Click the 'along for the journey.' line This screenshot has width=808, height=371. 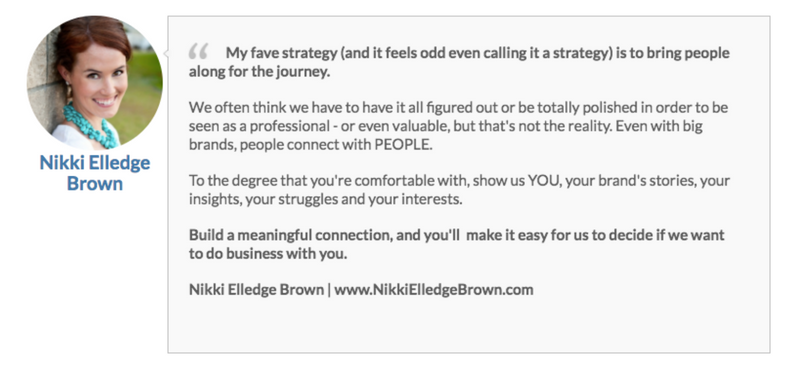pyautogui.click(x=259, y=72)
